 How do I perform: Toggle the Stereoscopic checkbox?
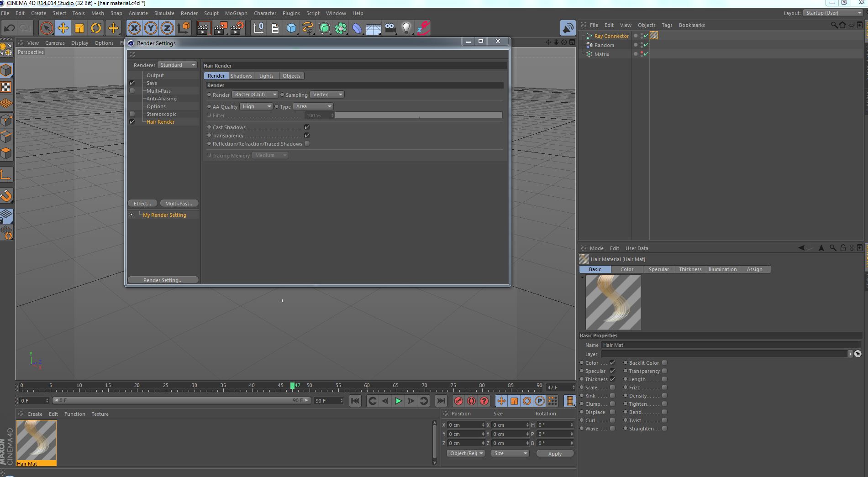tap(132, 114)
